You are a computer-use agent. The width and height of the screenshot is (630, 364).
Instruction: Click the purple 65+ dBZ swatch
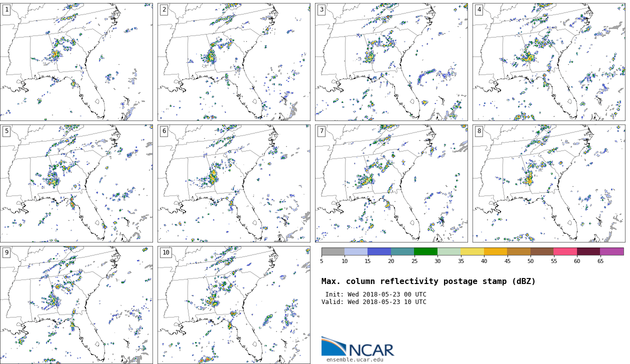click(611, 251)
